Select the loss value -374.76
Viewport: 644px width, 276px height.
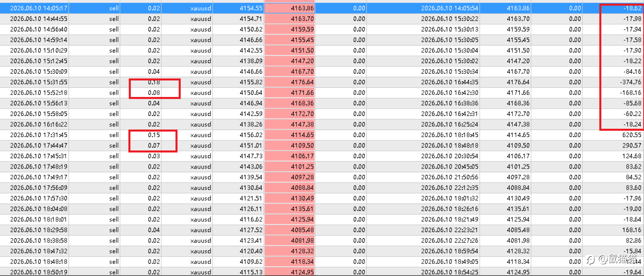click(x=631, y=82)
